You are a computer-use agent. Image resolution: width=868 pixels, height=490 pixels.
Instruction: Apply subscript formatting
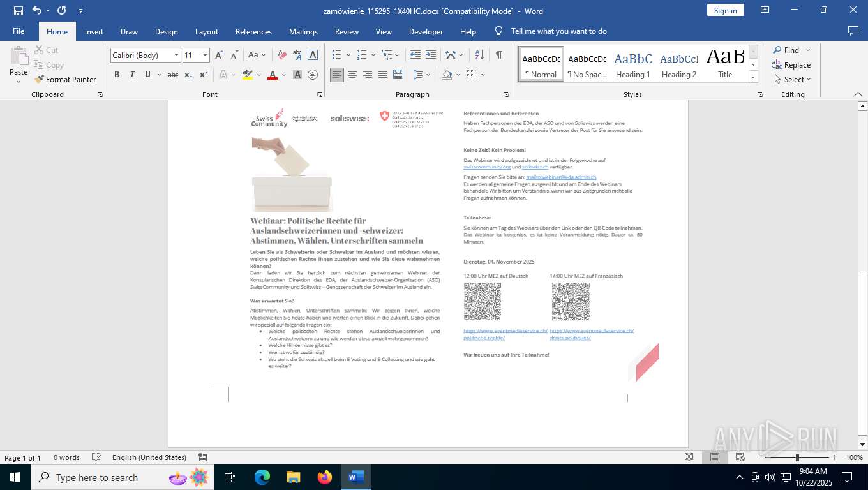[x=188, y=75]
